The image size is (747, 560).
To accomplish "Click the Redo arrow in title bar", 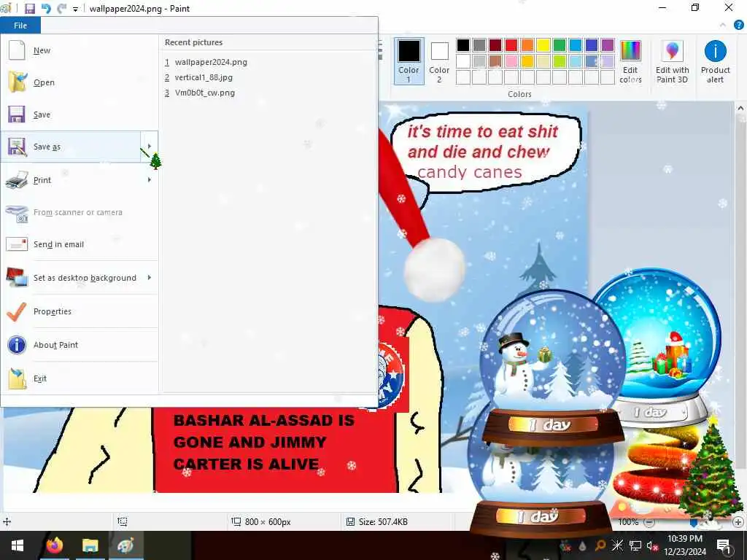I will pyautogui.click(x=61, y=9).
